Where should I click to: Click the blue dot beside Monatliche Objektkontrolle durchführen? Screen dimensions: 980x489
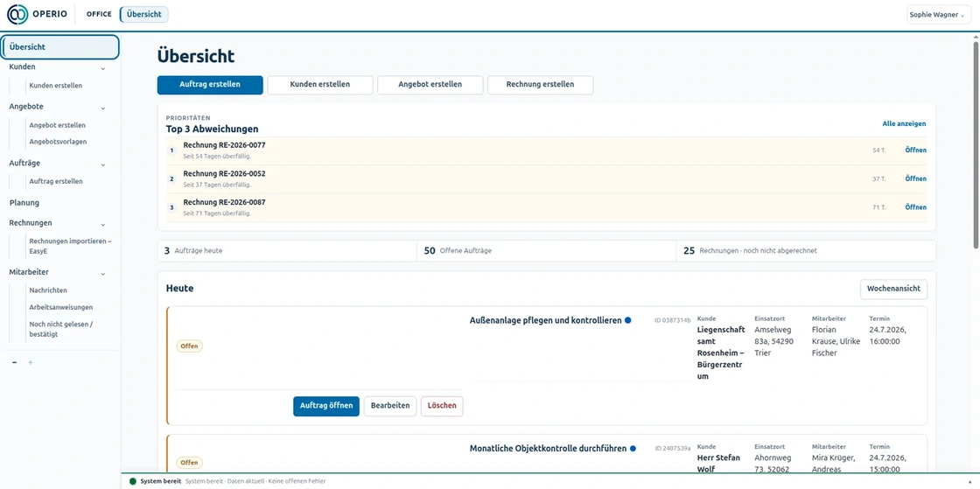(633, 449)
